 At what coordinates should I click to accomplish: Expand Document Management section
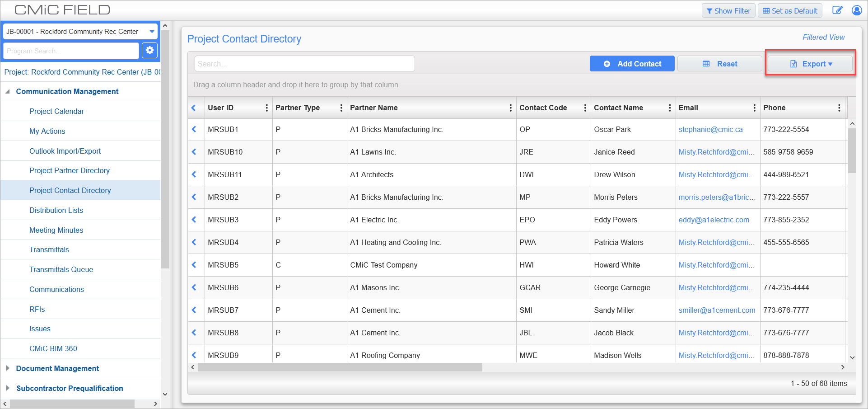point(7,368)
